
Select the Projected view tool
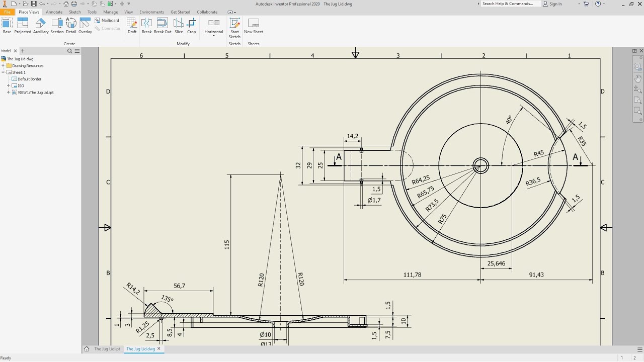pyautogui.click(x=23, y=26)
